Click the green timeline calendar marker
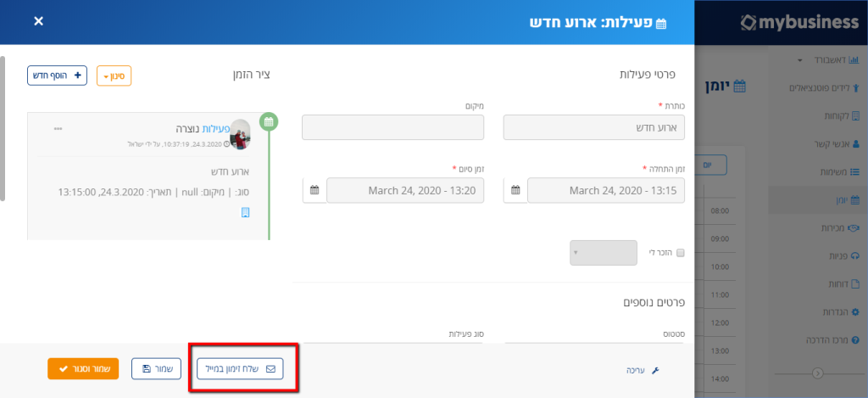This screenshot has height=398, width=868. click(x=269, y=122)
